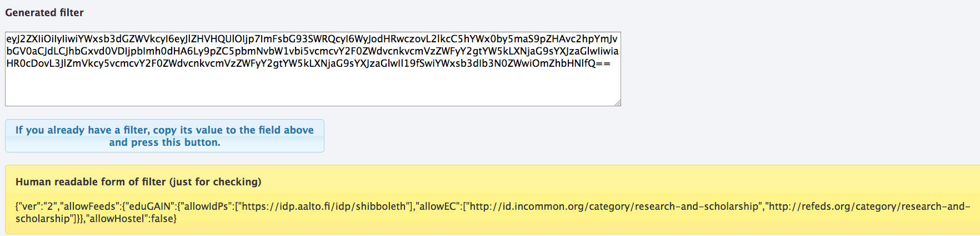The height and width of the screenshot is (236, 980).
Task: Click the 'Human readable form of filter' heading
Action: 138,182
